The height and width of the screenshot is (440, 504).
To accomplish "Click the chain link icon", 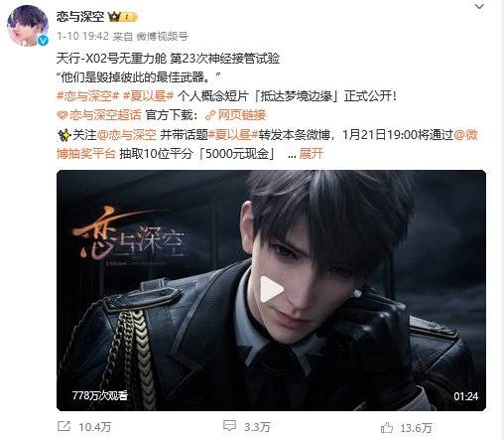I will 210,115.
